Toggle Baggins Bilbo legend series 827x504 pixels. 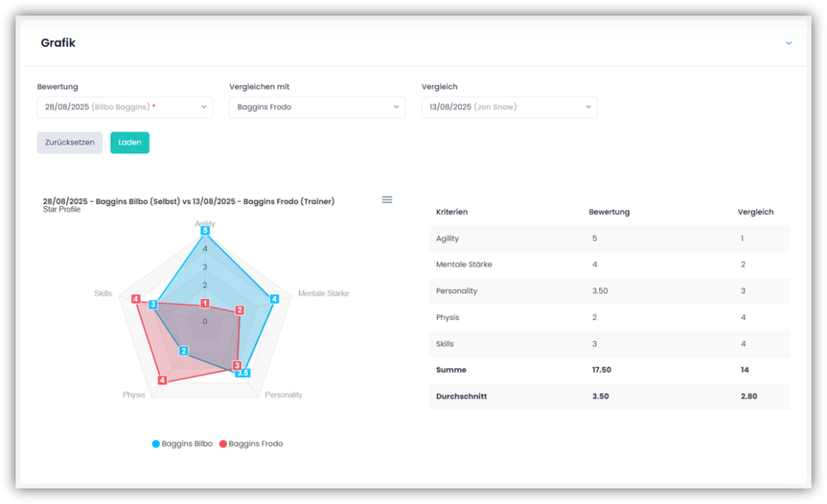click(183, 443)
